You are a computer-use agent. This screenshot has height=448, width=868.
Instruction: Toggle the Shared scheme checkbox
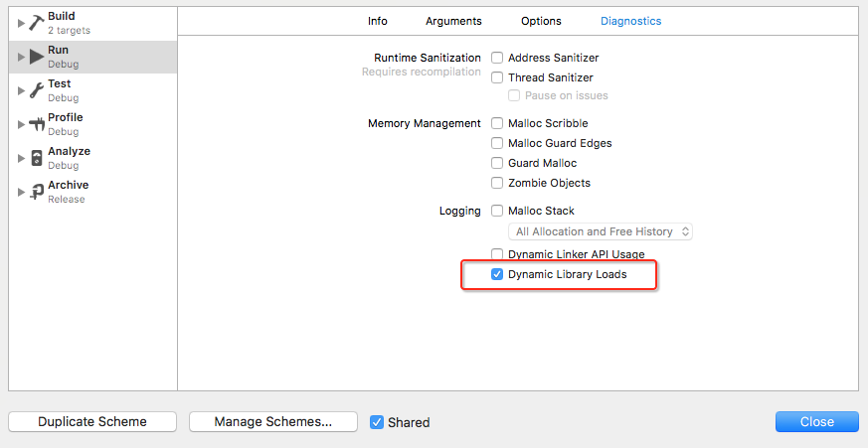(377, 422)
